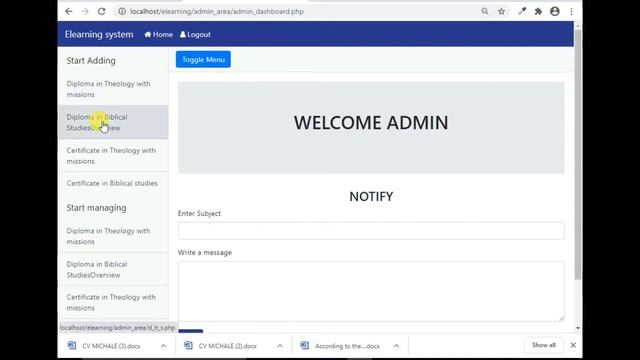
Task: Click the Write a message textarea
Action: (371, 291)
